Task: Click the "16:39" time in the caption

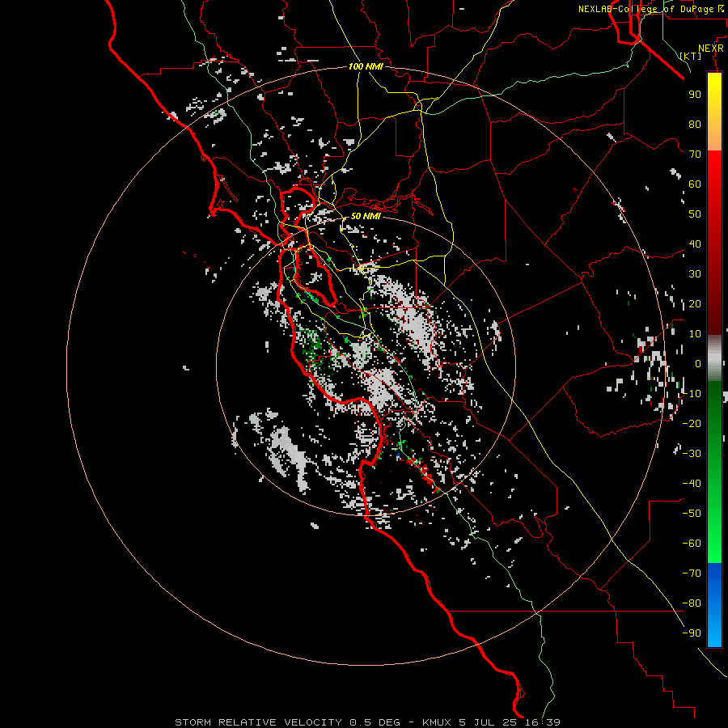Action: pyautogui.click(x=543, y=722)
